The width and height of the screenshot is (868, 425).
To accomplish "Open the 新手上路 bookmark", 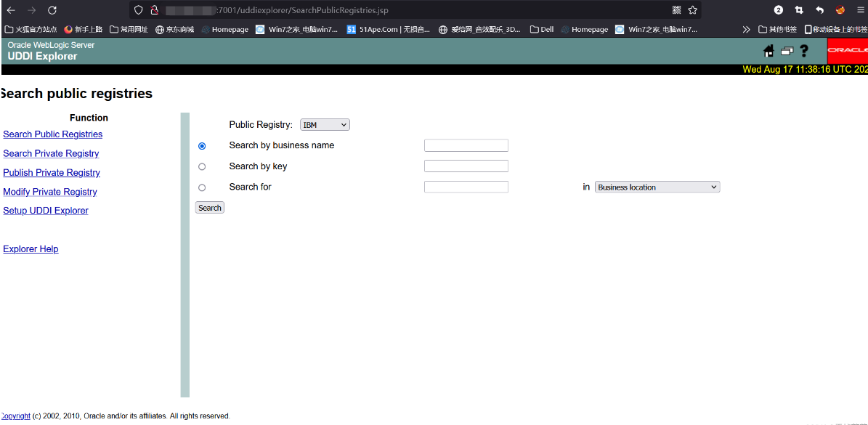I will point(84,29).
